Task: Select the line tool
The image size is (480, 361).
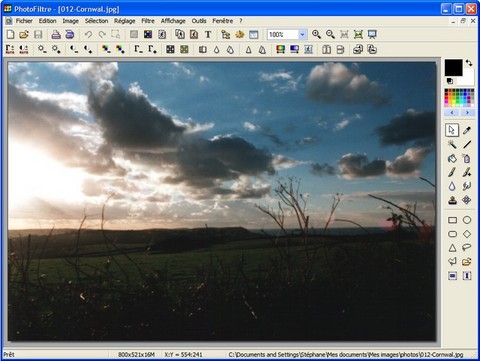Action: 467,144
